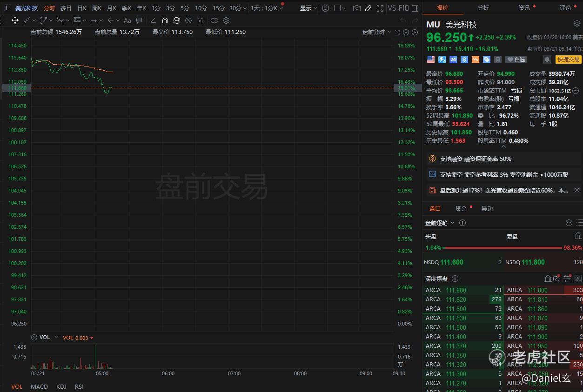This screenshot has width=583, height=392.
Task: Toggle the layout square checkbox in top bar
Action: pos(337,8)
